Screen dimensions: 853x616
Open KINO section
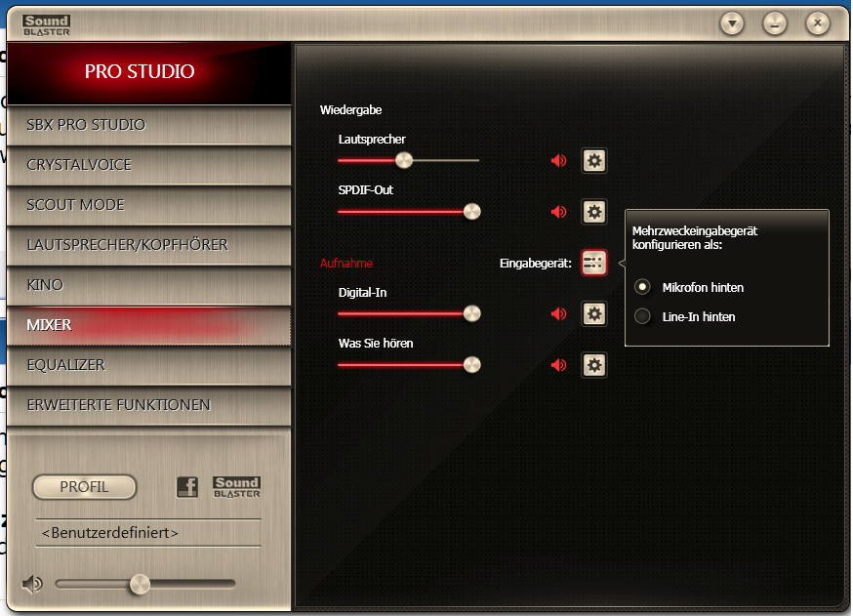pyautogui.click(x=149, y=285)
